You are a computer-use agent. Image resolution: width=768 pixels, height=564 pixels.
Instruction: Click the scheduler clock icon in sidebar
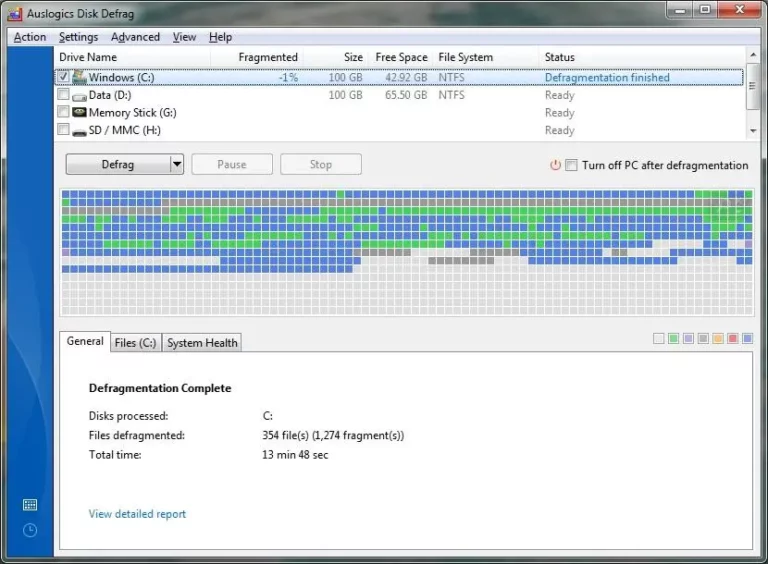[30, 530]
